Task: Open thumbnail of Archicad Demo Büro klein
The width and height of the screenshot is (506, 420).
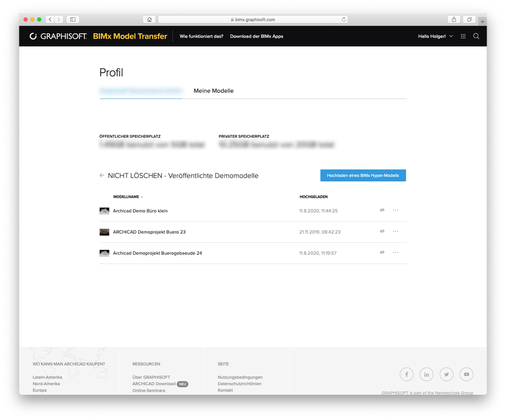Action: [104, 211]
